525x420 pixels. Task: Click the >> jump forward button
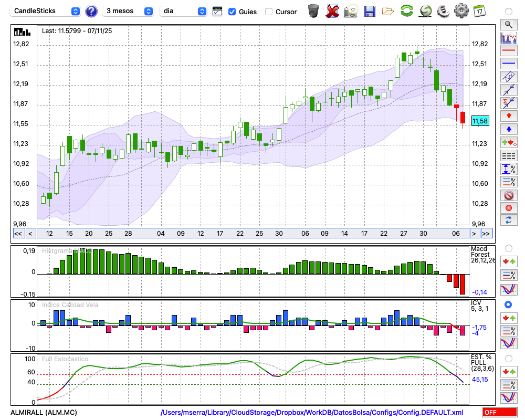pos(486,234)
